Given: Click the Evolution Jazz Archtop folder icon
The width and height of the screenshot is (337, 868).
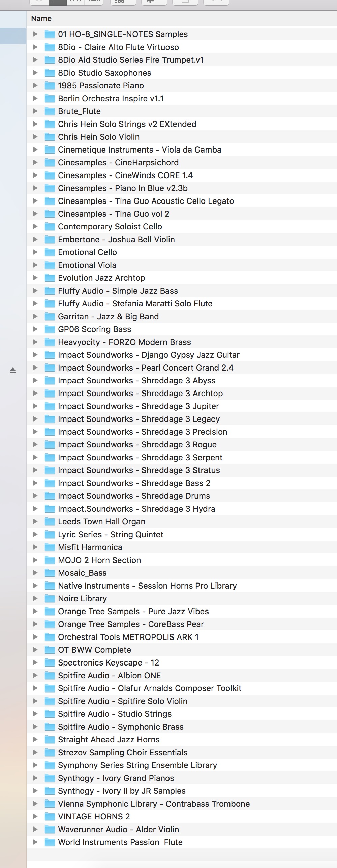Looking at the screenshot, I should (50, 278).
